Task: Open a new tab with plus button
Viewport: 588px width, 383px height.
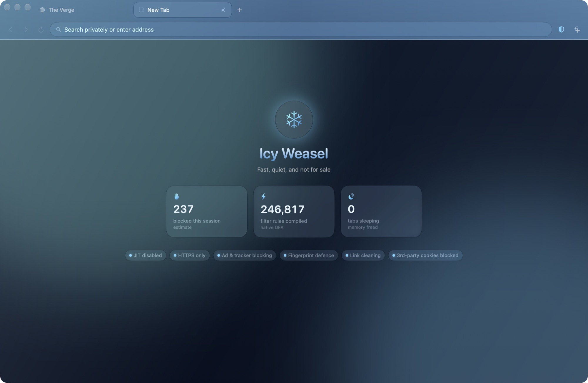Action: tap(240, 10)
